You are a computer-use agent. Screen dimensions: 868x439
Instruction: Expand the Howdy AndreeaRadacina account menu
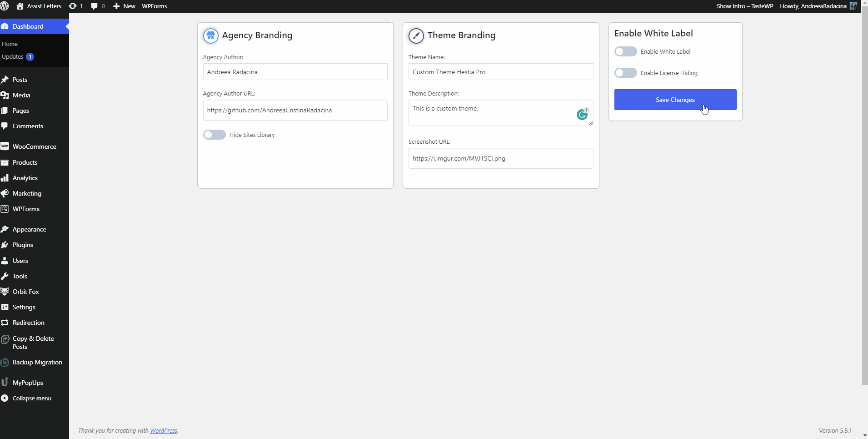click(x=813, y=6)
